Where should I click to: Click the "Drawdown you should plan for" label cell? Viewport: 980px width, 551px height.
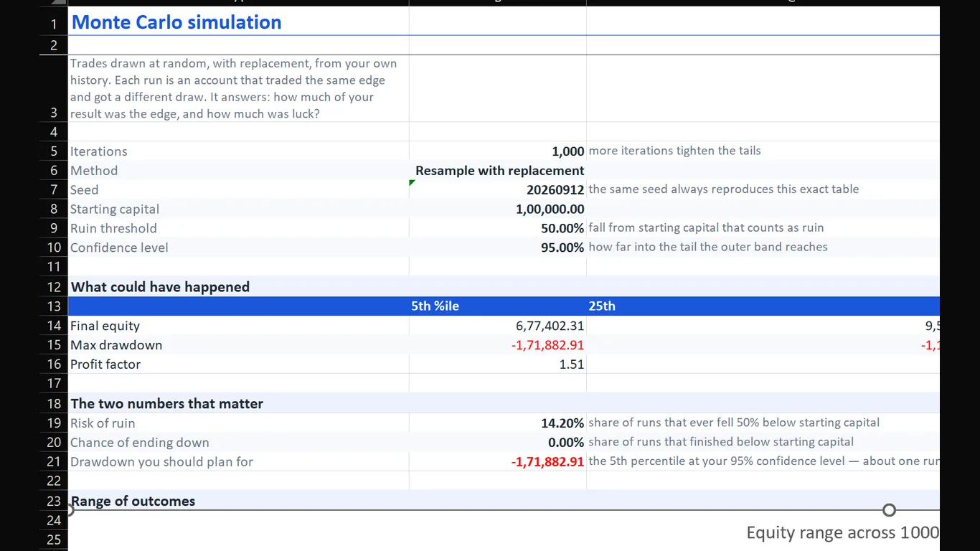tap(238, 462)
